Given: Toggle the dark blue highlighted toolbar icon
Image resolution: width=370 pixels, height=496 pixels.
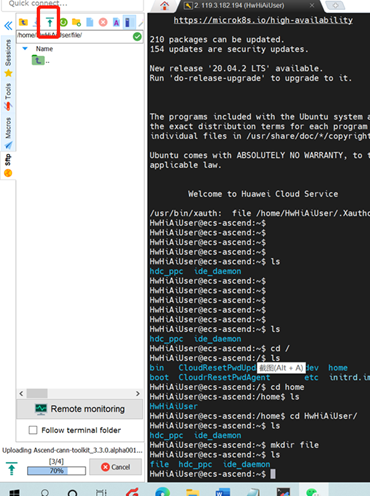Looking at the screenshot, I should 128,22.
